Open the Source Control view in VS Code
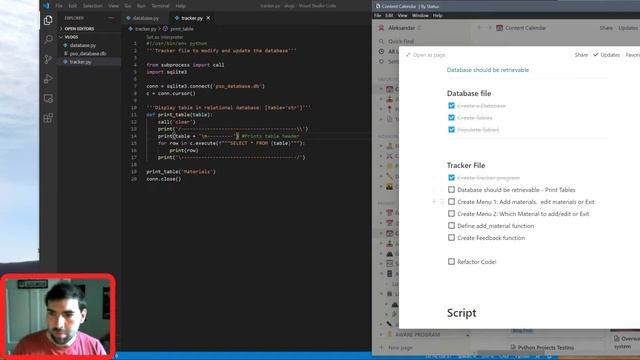The height and width of the screenshot is (360, 640). coord(48,59)
